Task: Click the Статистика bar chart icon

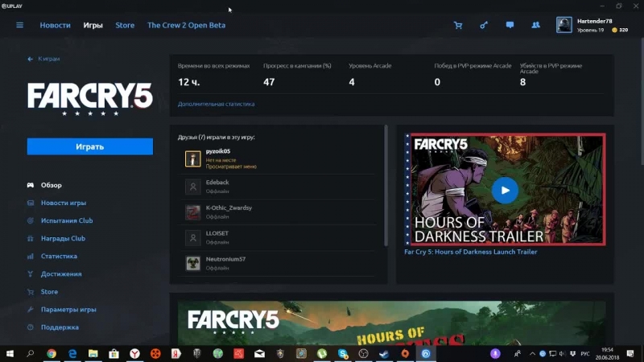Action: coord(31,256)
